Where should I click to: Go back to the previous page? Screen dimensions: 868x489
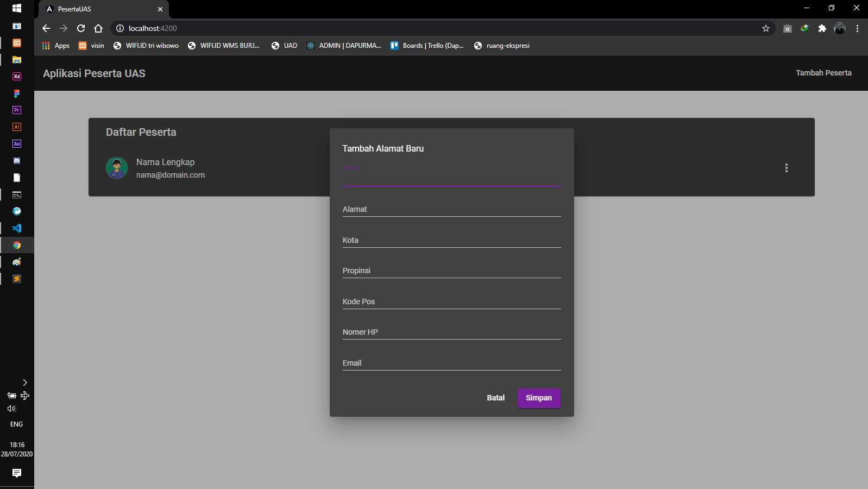coord(46,28)
